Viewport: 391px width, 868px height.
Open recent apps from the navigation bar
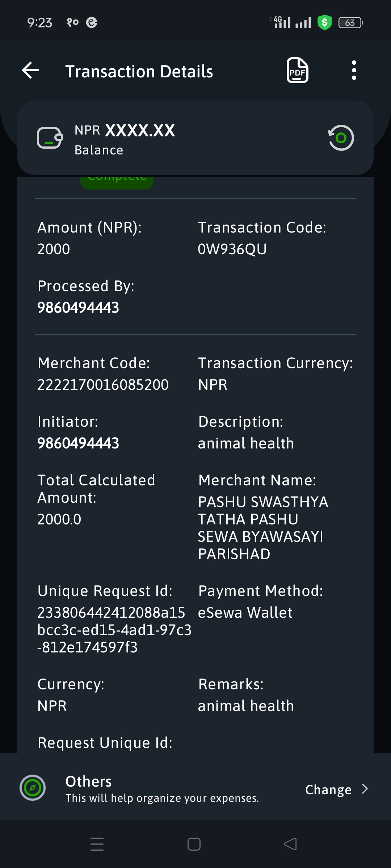point(97,844)
